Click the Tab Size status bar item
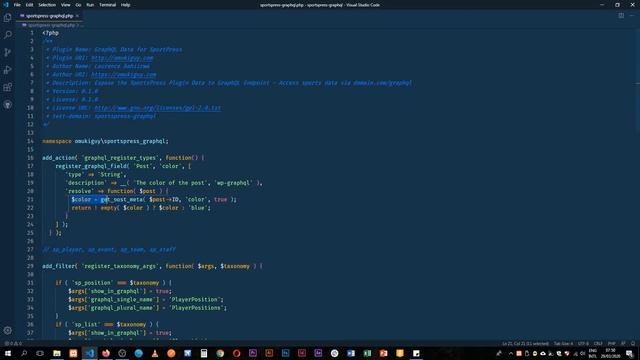Image resolution: width=640 pixels, height=360 pixels. [563, 344]
